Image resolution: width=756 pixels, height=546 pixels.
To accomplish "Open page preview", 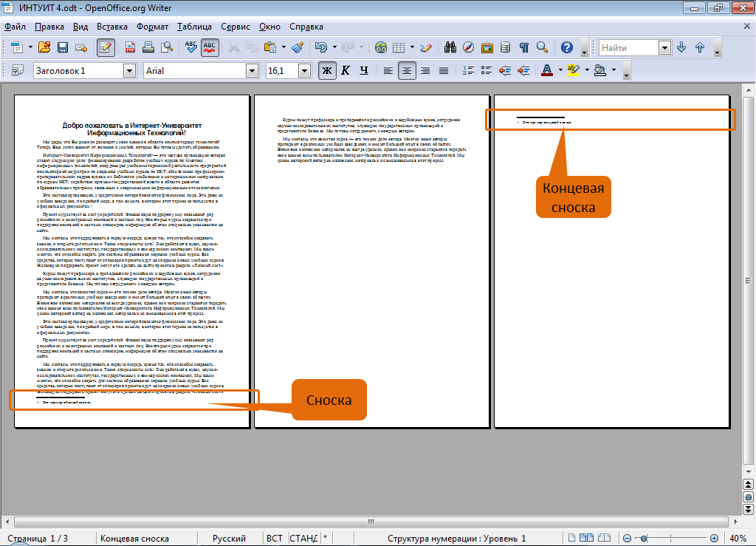I will point(167,47).
